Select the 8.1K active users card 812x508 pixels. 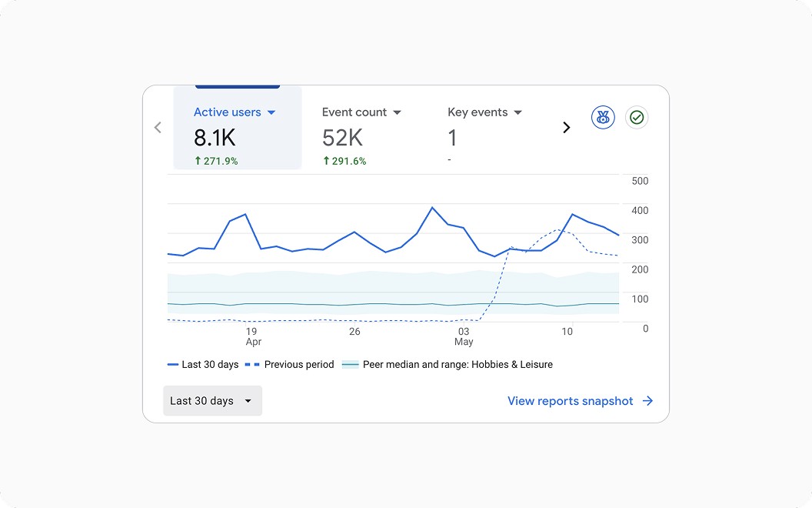pyautogui.click(x=238, y=128)
